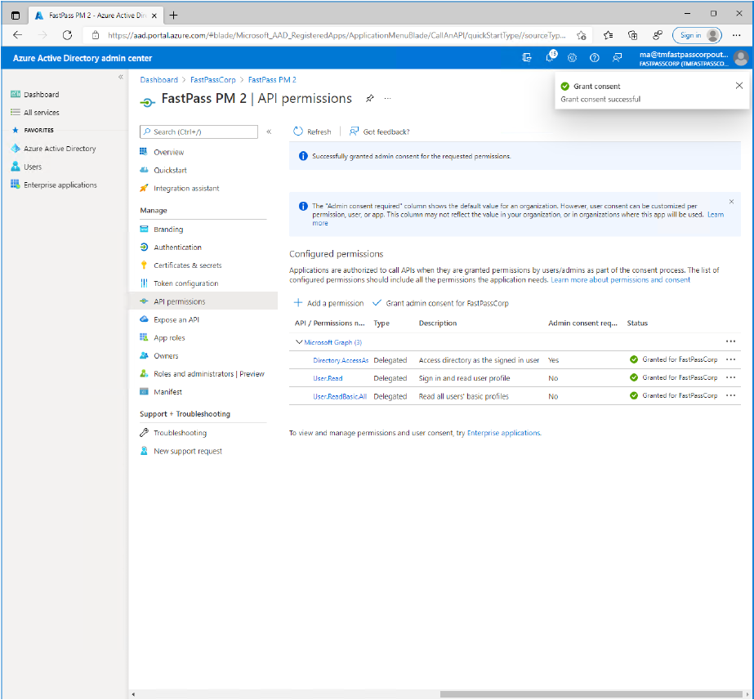This screenshot has width=754, height=700.
Task: Open more options for User.Read row
Action: pyautogui.click(x=730, y=378)
